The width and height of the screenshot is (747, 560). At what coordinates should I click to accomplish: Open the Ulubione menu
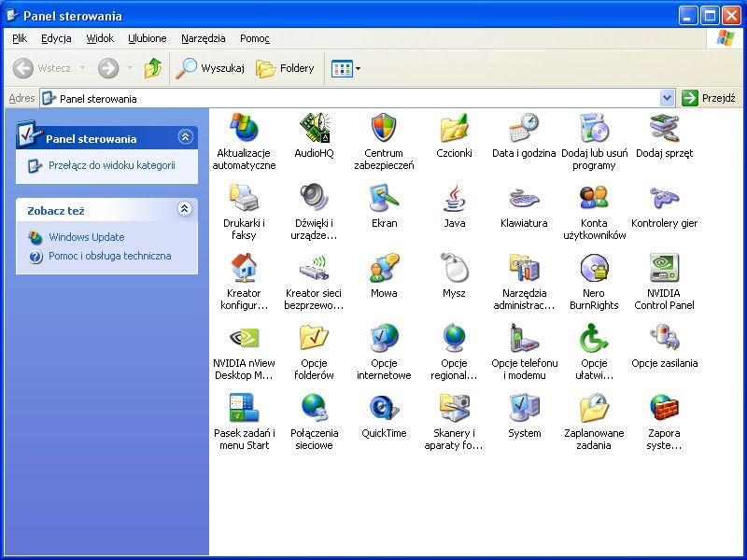[x=148, y=38]
